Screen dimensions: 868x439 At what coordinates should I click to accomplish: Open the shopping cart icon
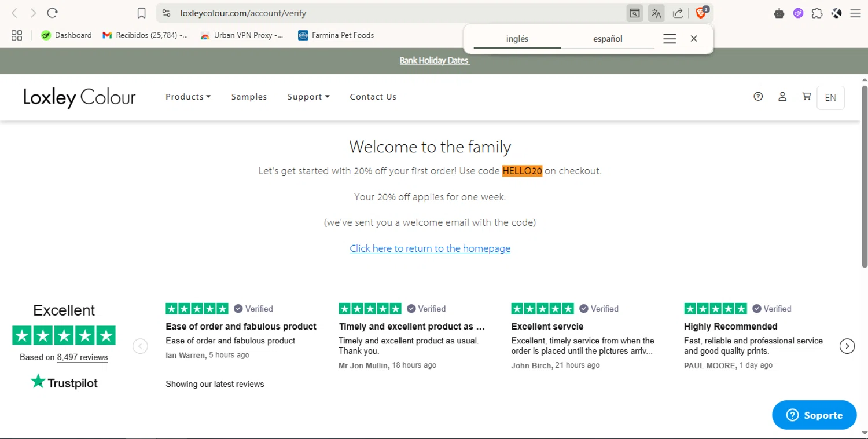[x=806, y=96]
